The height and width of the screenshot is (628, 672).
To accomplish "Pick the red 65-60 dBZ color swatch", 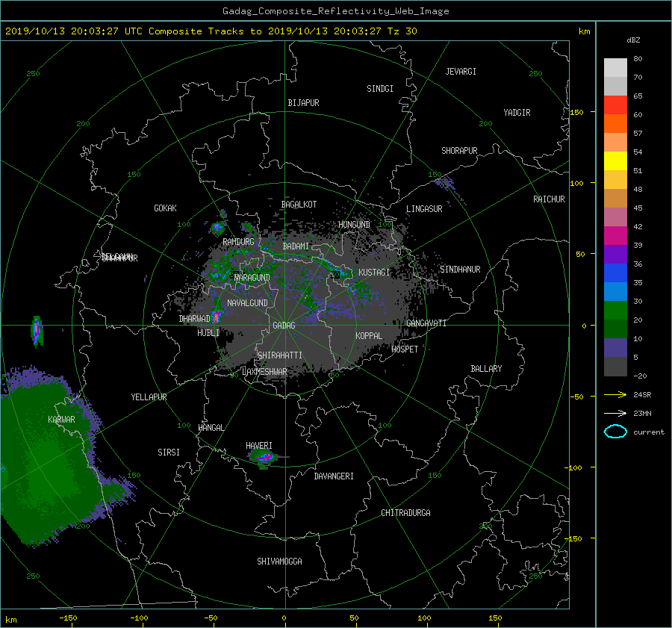I will 615,105.
